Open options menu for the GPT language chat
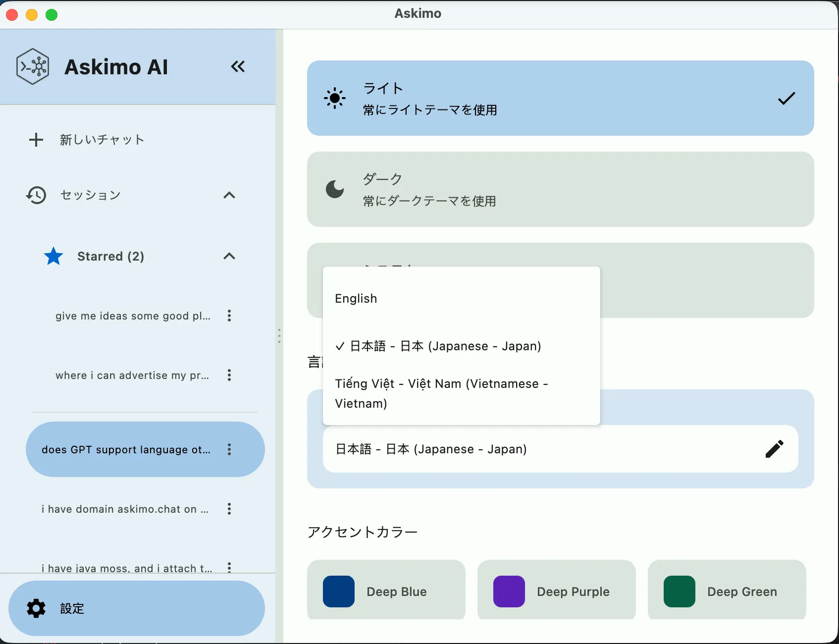This screenshot has width=839, height=644. click(x=229, y=449)
